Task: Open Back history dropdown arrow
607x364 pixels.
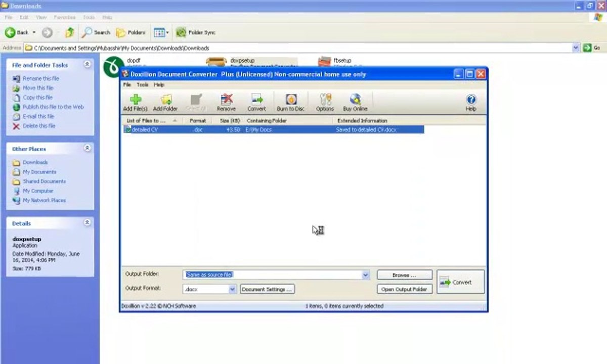Action: [34, 32]
